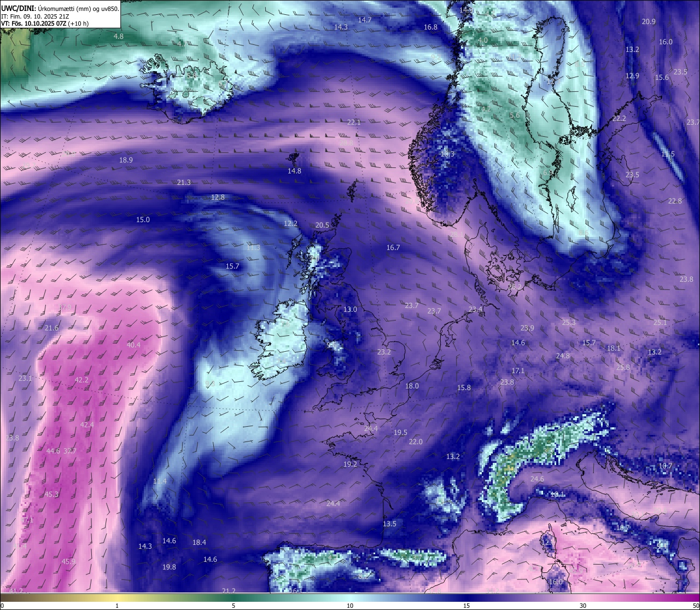Click the 14.7 value at the top
The image size is (700, 610).
tap(365, 20)
